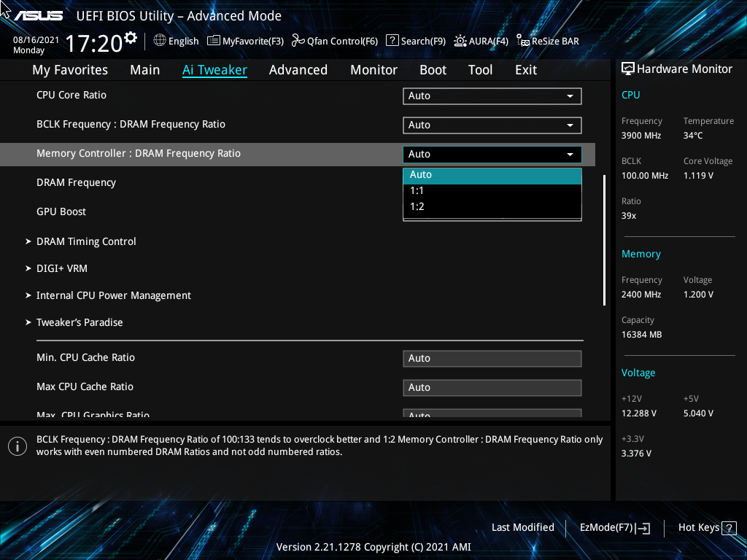
Task: Open AURA(F4) lighting icon
Action: click(460, 41)
